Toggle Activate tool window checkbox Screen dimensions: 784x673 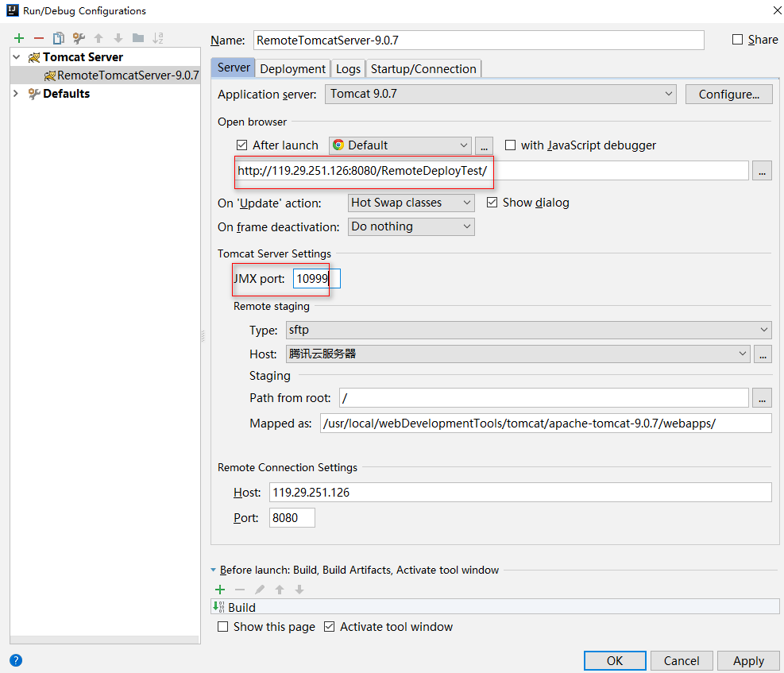coord(329,626)
